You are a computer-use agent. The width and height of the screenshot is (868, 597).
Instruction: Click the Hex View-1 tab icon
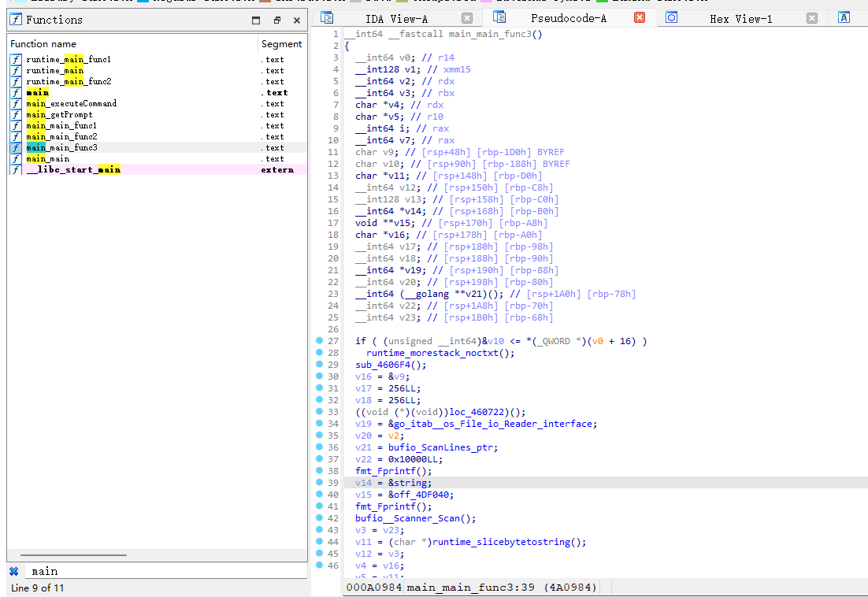coord(671,18)
